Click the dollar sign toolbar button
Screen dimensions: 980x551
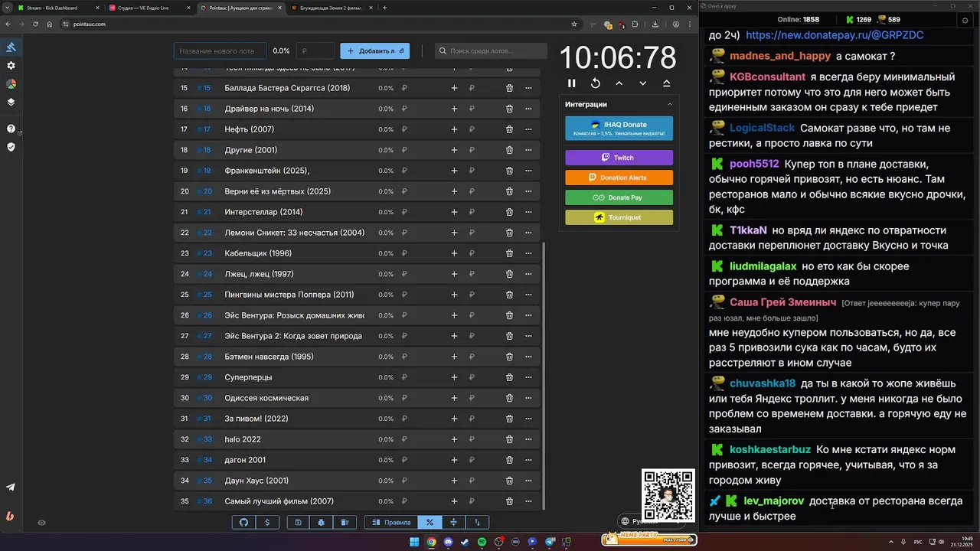coord(267,523)
